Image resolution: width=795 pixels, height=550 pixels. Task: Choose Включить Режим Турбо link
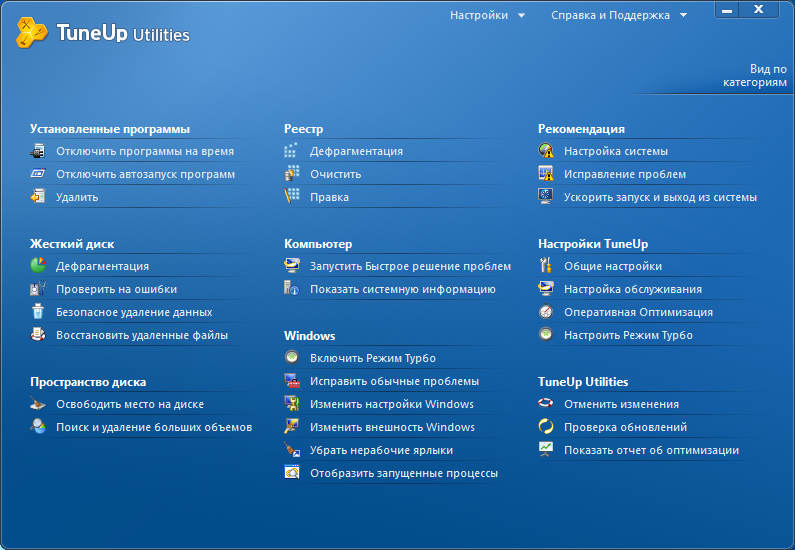tap(373, 358)
